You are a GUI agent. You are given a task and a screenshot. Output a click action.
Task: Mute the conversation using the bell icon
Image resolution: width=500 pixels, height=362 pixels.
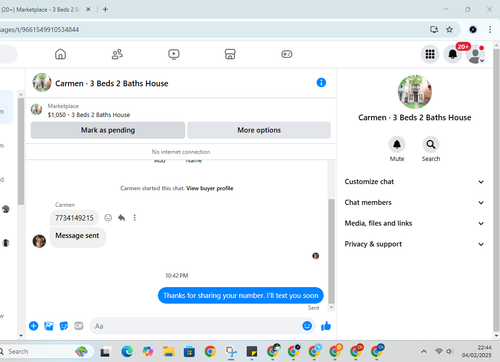pyautogui.click(x=397, y=145)
